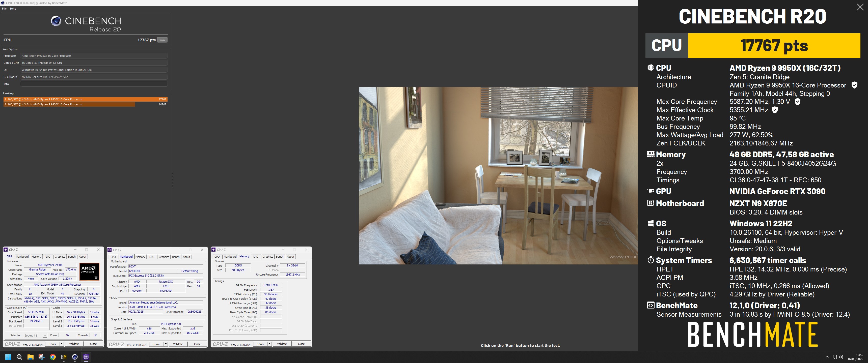This screenshot has width=868, height=363.
Task: Click window icon of CPU-Z showing CPU tab
Action: [6, 250]
